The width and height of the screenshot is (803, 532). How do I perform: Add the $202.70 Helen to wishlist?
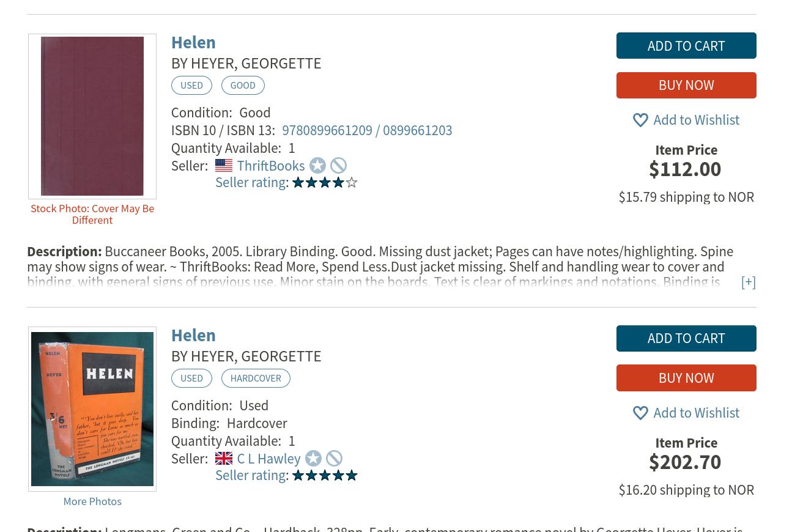tap(686, 413)
